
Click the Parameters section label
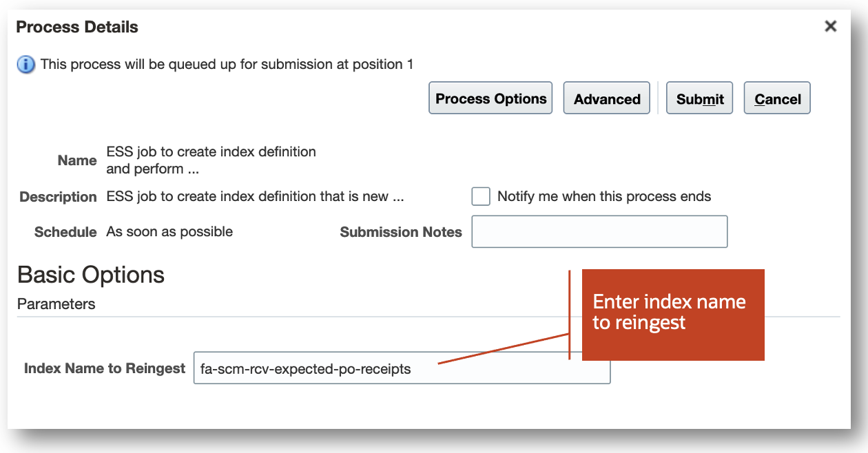pyautogui.click(x=56, y=304)
